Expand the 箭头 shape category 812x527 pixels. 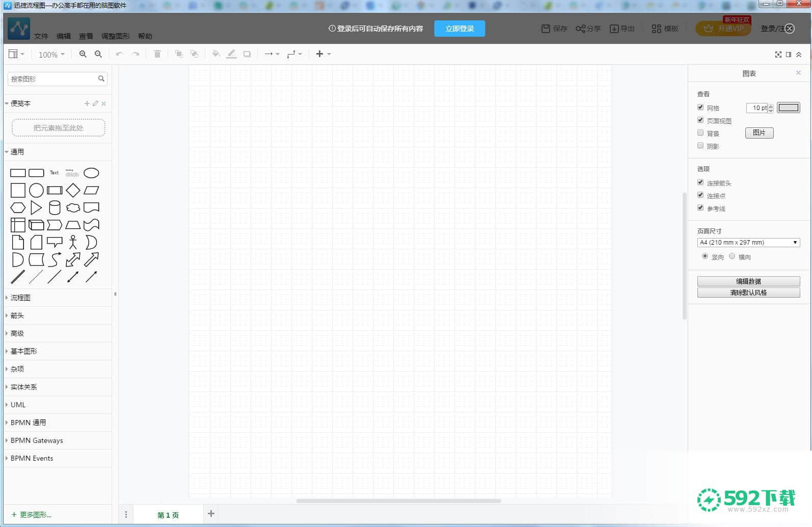(x=58, y=315)
